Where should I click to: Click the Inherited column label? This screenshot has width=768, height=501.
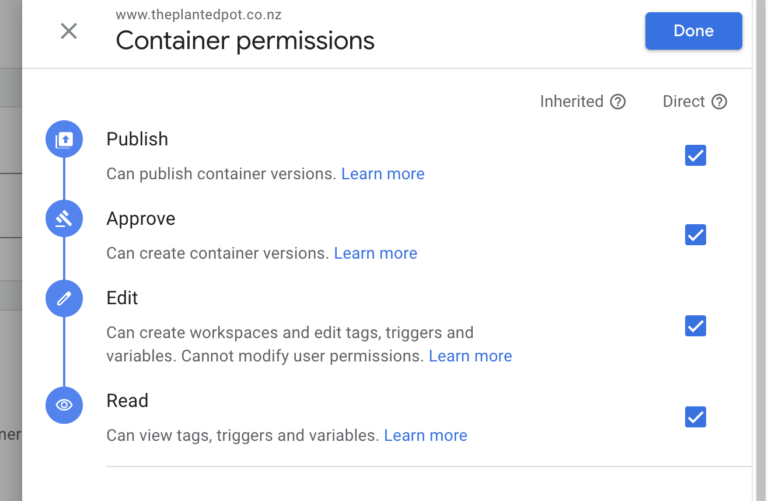click(572, 101)
